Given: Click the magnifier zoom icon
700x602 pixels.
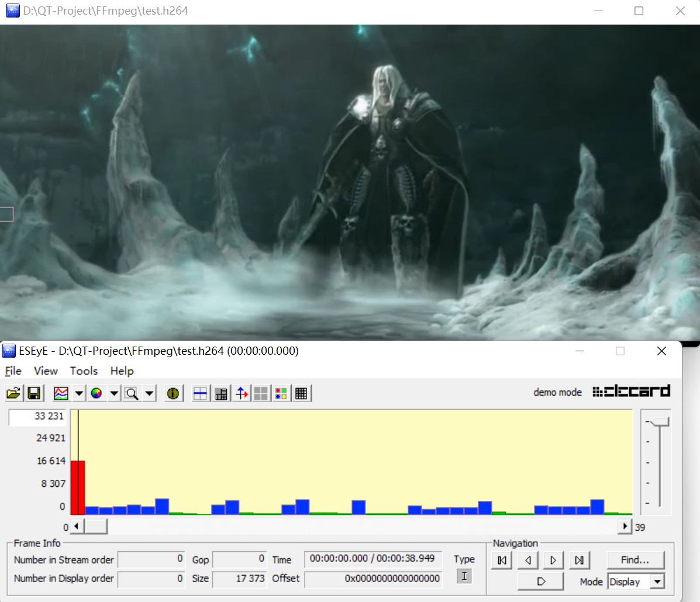Looking at the screenshot, I should pyautogui.click(x=132, y=393).
